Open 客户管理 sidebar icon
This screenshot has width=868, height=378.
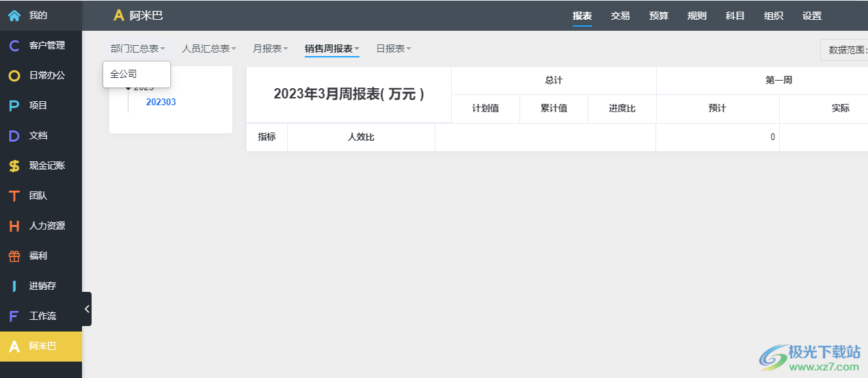pos(14,45)
